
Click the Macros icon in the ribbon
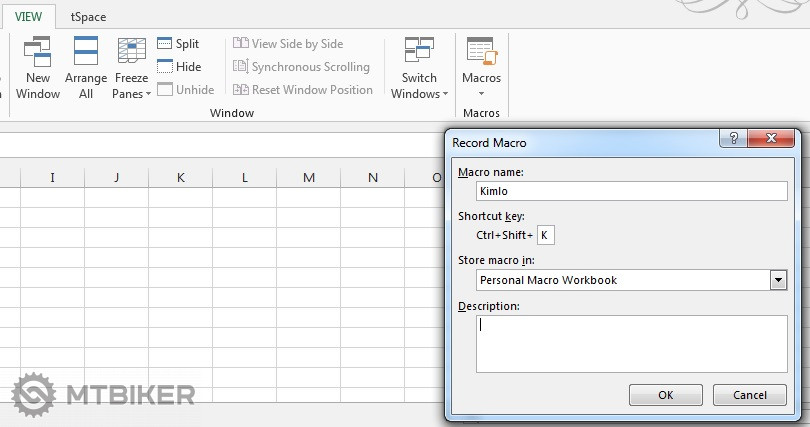click(x=481, y=53)
